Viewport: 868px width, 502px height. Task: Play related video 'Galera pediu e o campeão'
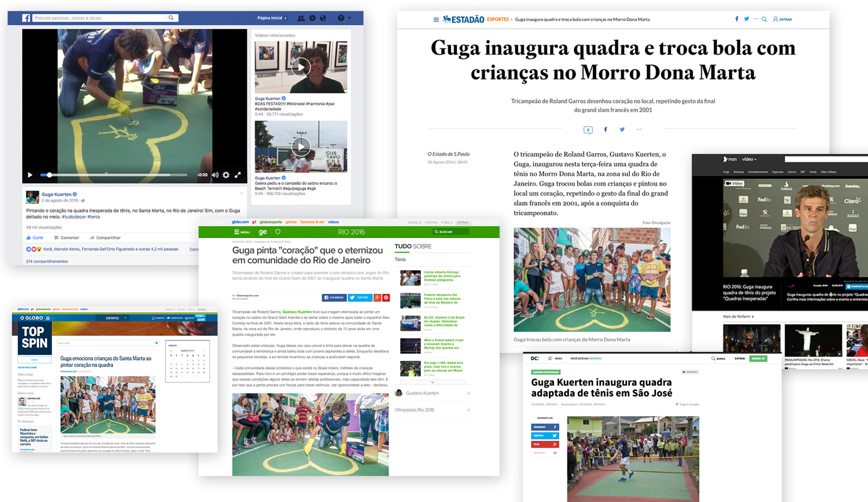[x=301, y=146]
